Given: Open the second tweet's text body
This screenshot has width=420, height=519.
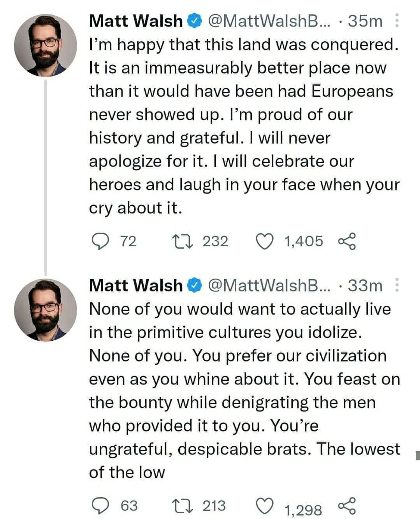Looking at the screenshot, I should (x=241, y=391).
